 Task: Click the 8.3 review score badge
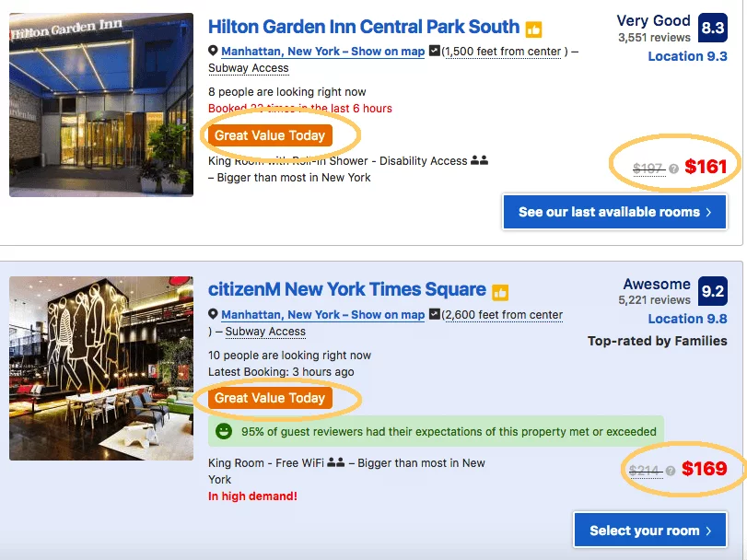tap(713, 29)
